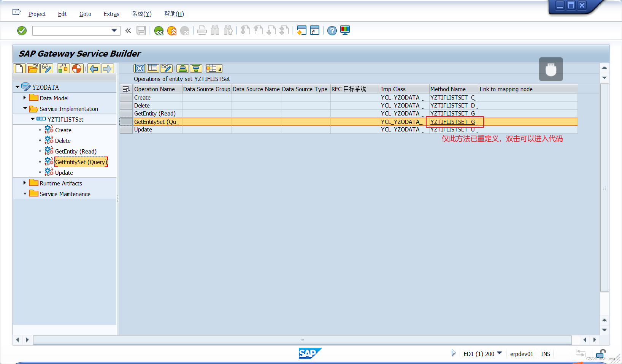Image resolution: width=622 pixels, height=364 pixels.
Task: Open a project with the folder icon
Action: (x=33, y=68)
